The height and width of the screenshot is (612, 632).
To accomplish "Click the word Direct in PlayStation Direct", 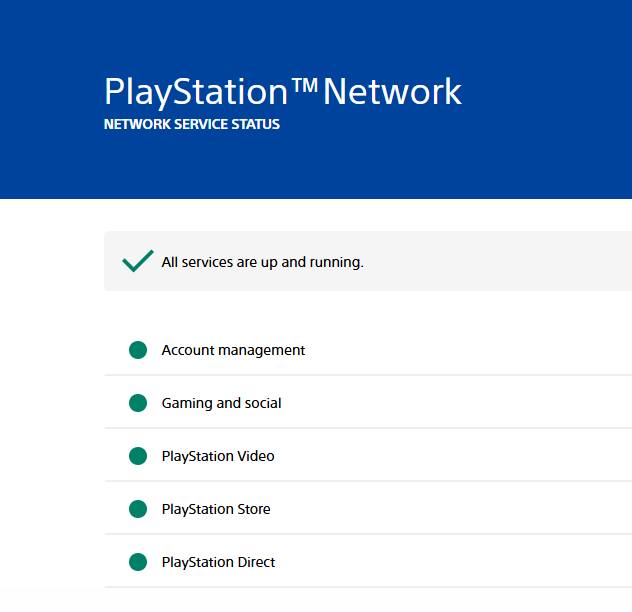I will [256, 562].
